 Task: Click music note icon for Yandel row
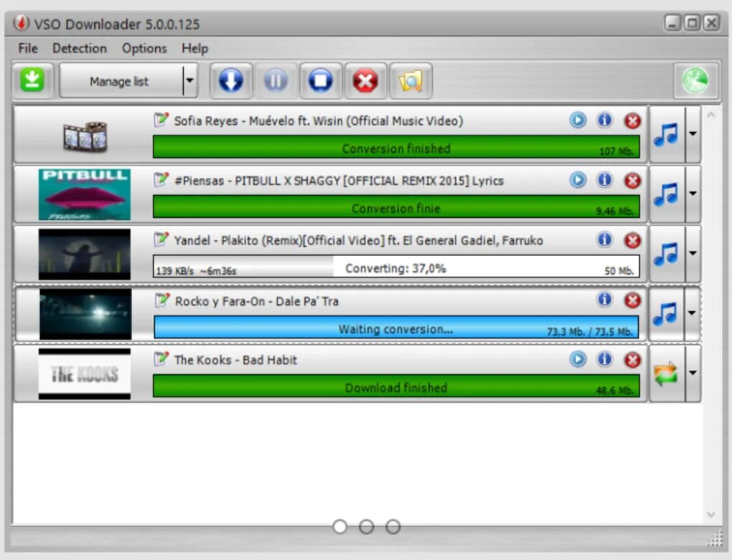667,254
